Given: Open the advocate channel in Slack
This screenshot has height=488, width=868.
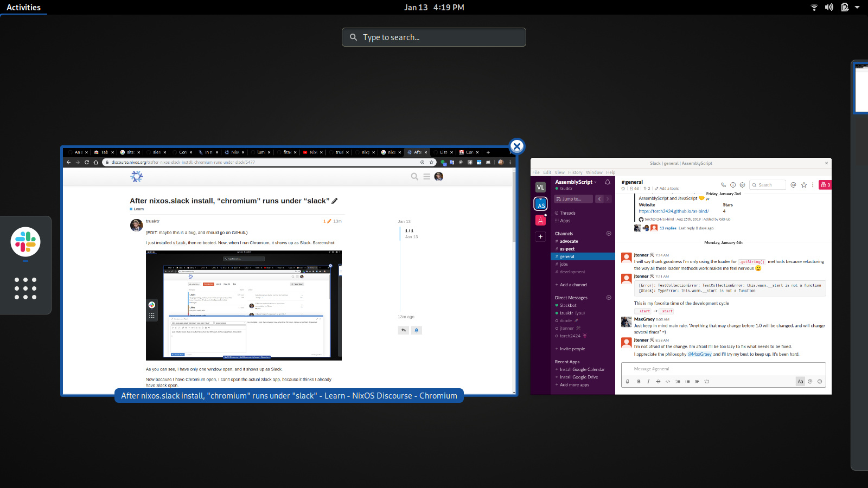Looking at the screenshot, I should tap(569, 241).
